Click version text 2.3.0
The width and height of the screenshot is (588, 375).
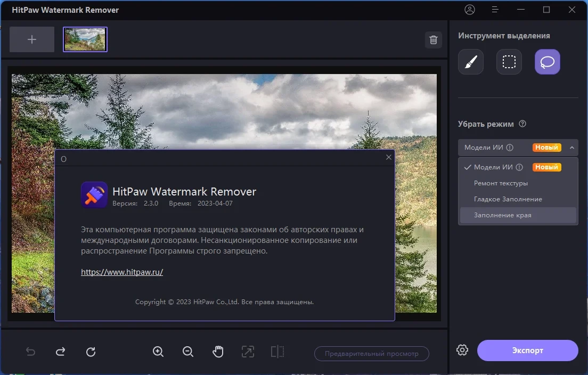point(151,203)
